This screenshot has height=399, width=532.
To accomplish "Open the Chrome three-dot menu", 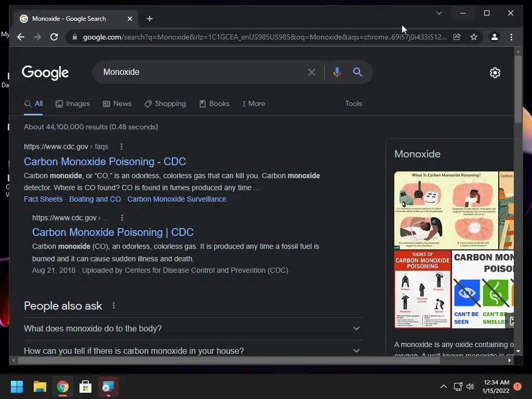I will coord(511,37).
